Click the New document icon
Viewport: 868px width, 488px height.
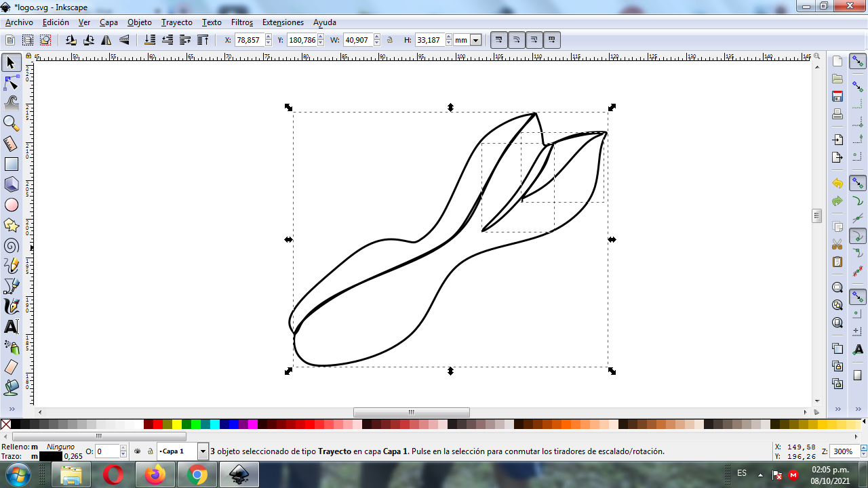pos(837,61)
